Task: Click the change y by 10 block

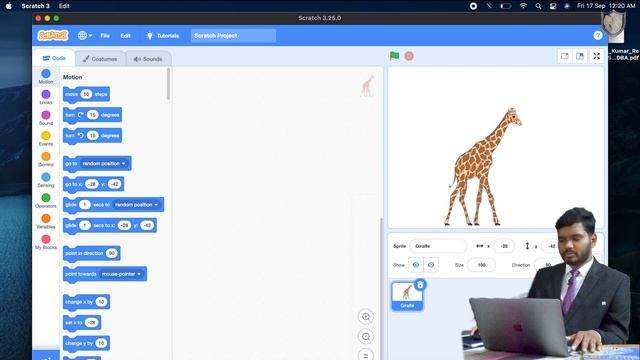Action: click(x=86, y=343)
